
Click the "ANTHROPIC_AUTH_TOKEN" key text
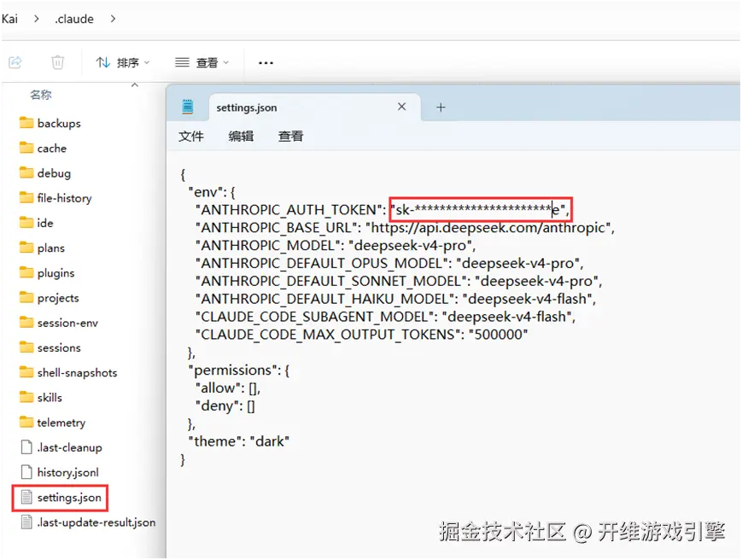(x=289, y=209)
